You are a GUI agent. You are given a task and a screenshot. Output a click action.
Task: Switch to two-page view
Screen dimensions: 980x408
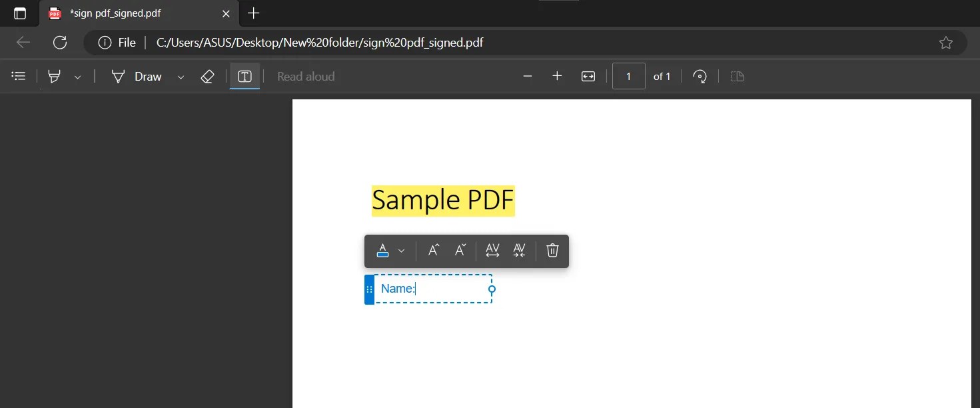(737, 76)
